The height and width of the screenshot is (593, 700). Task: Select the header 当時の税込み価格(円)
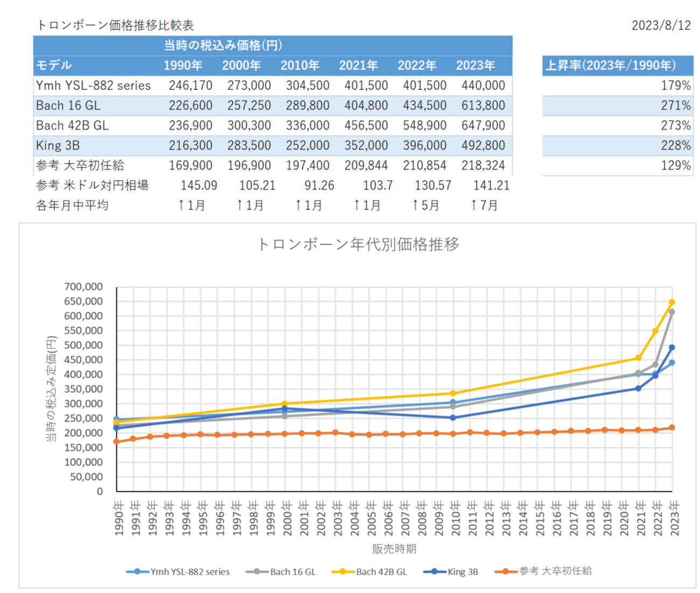coord(223,45)
